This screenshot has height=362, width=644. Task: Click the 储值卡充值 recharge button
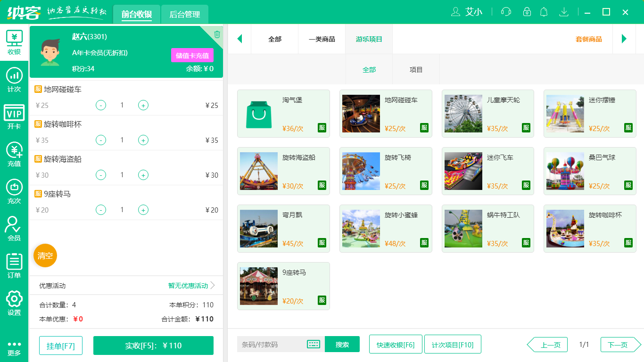pos(192,55)
